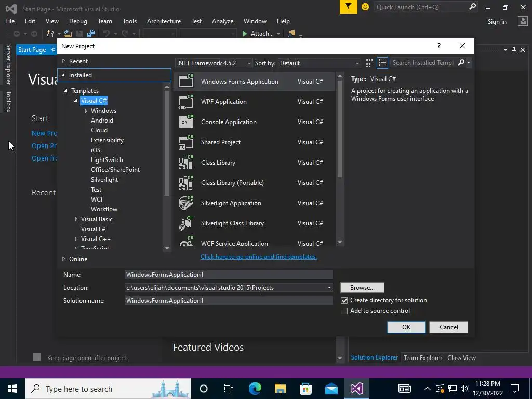Click the Cancel button

point(448,327)
